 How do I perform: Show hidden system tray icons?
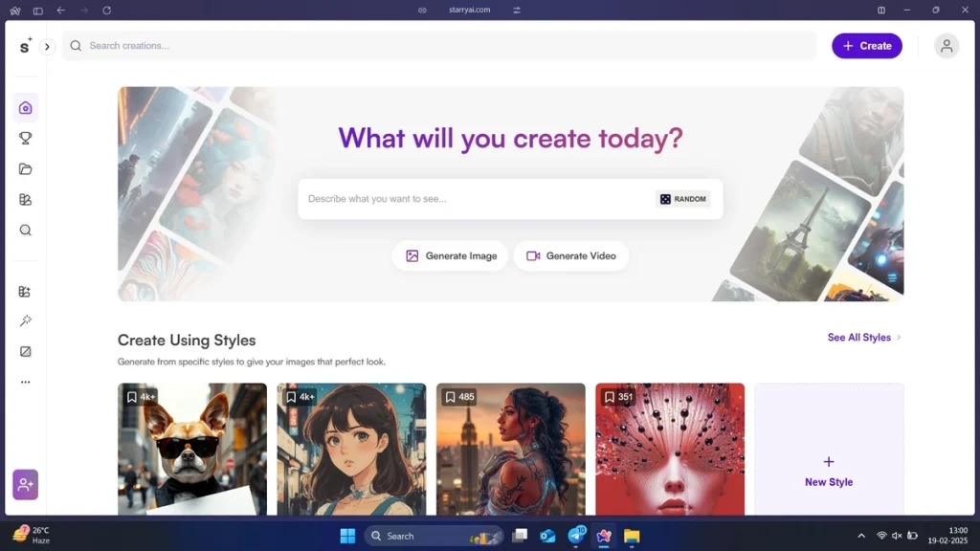[861, 536]
